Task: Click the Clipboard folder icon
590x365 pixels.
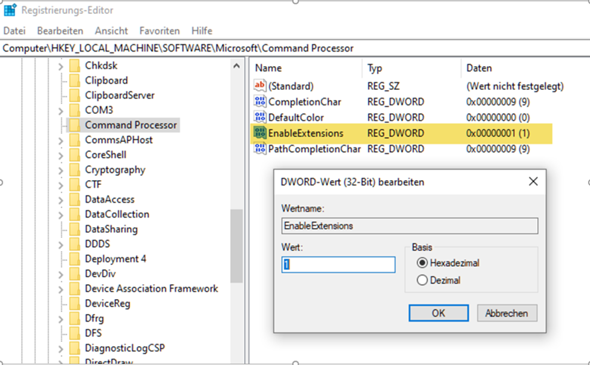Action: tap(75, 80)
